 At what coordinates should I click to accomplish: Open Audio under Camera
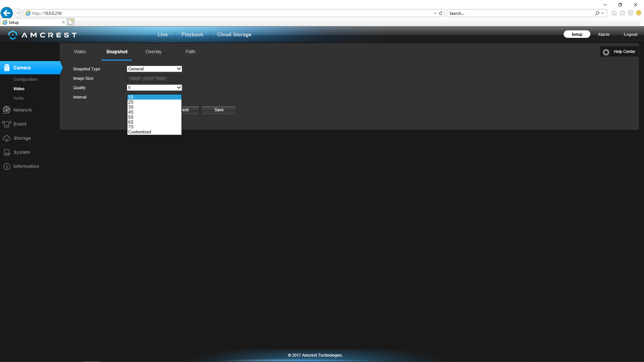(18, 98)
